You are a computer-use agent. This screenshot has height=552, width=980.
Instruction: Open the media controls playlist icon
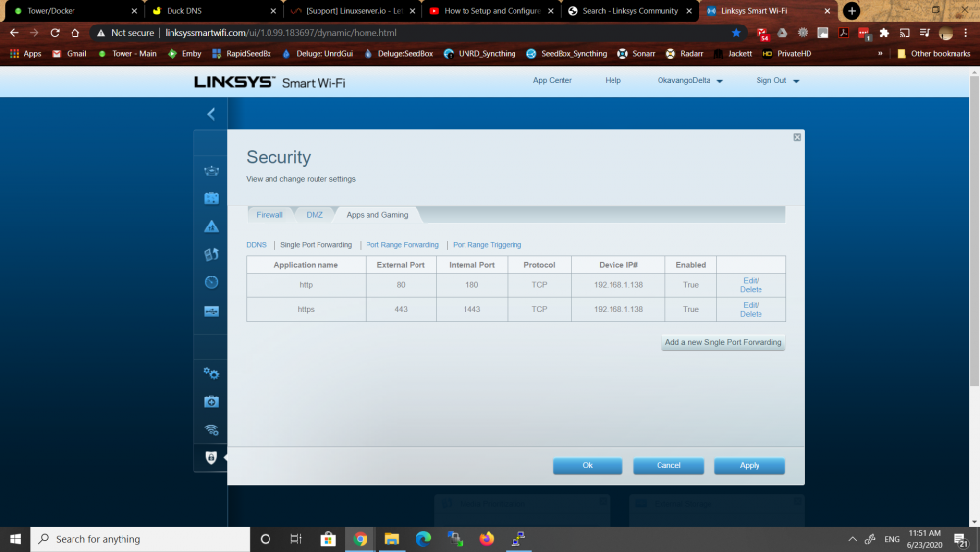925,33
